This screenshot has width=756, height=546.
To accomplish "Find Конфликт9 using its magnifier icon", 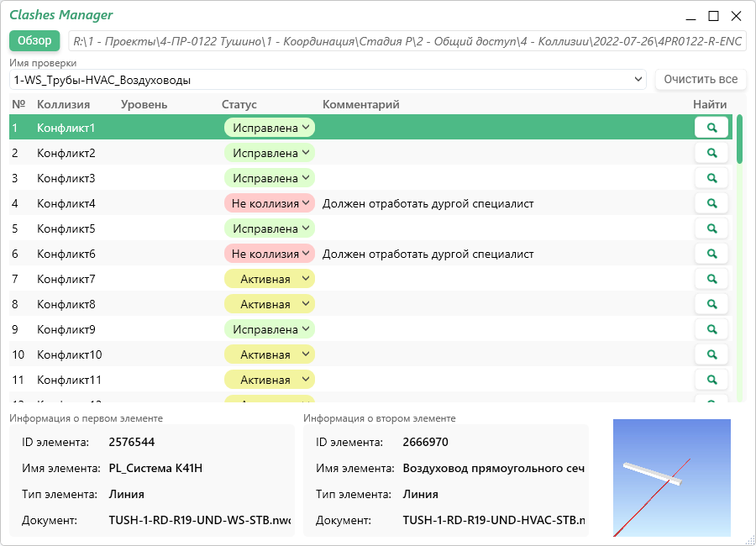I will tap(711, 329).
